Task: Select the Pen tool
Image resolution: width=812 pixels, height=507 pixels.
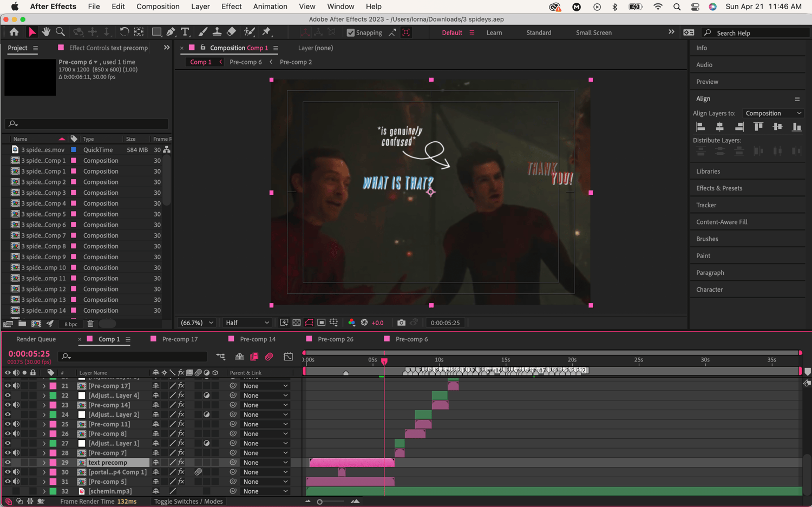Action: 171,32
